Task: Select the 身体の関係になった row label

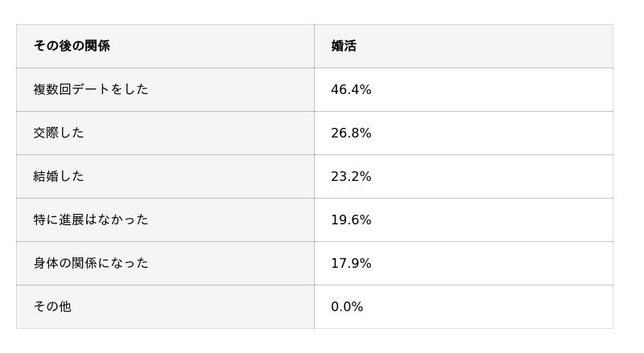Action: (x=91, y=263)
